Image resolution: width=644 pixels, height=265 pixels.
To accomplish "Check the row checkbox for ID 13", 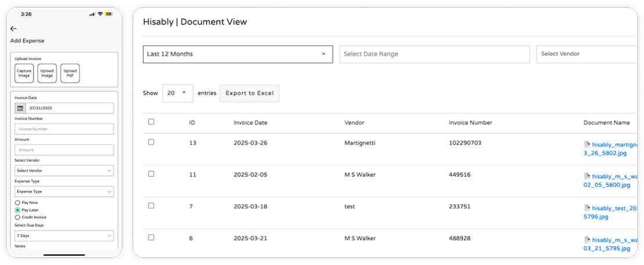I will pos(151,142).
